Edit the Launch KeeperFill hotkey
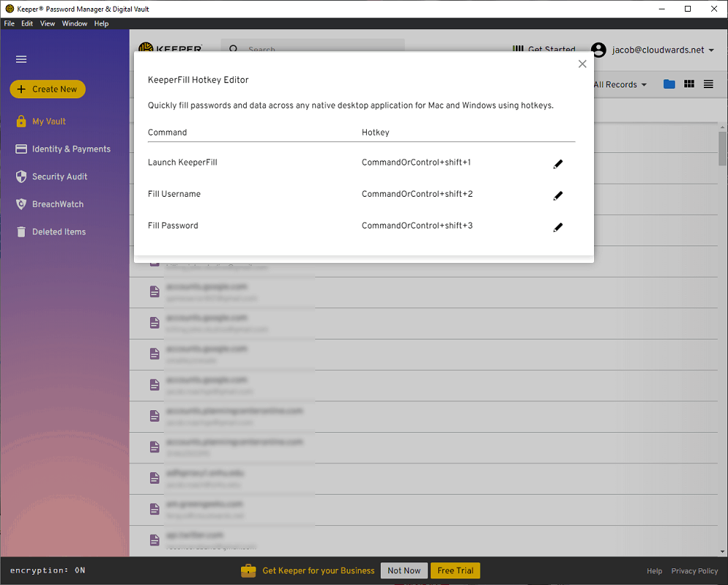728x585 pixels. click(558, 164)
